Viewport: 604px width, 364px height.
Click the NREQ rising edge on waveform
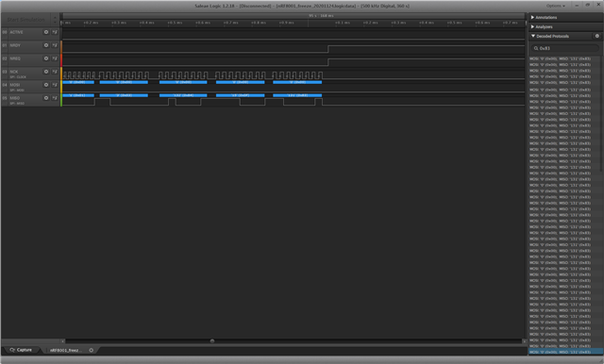[328, 62]
